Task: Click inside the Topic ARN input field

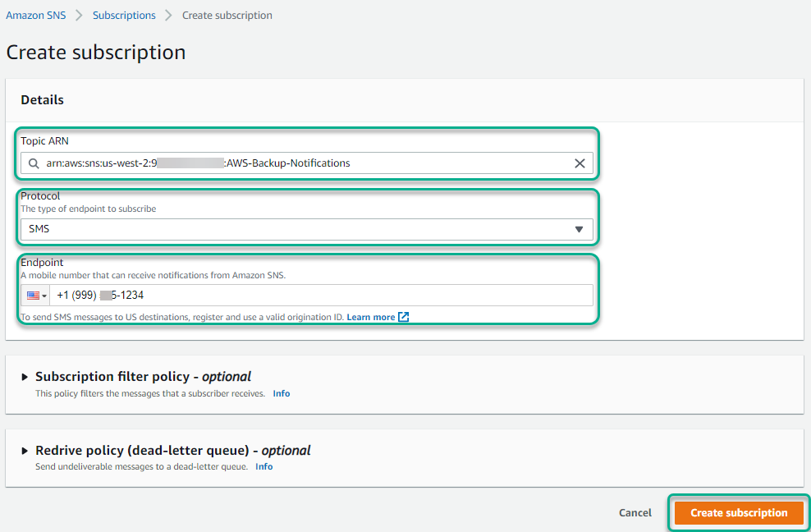Action: [304, 163]
